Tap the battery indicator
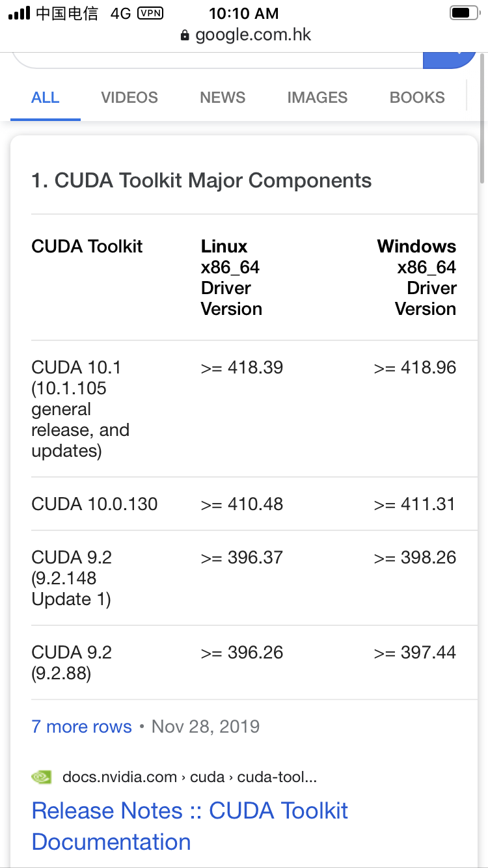The height and width of the screenshot is (868, 488). [462, 12]
